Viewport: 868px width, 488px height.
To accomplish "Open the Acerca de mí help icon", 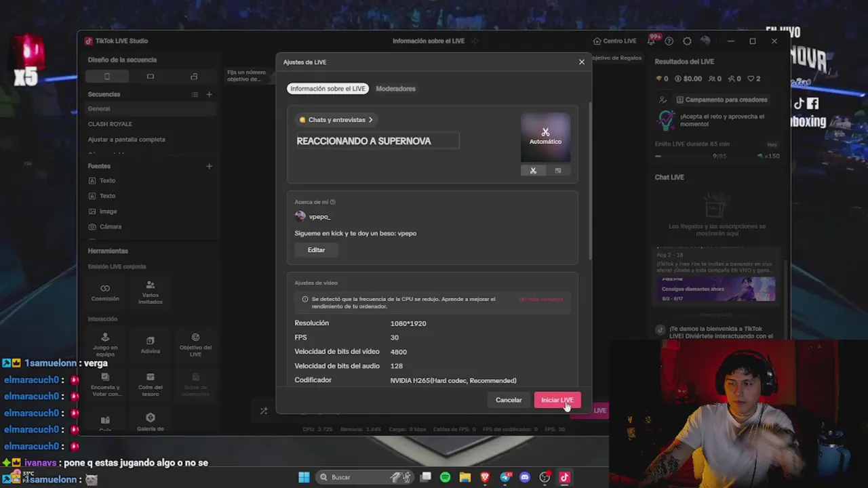I will pos(332,202).
